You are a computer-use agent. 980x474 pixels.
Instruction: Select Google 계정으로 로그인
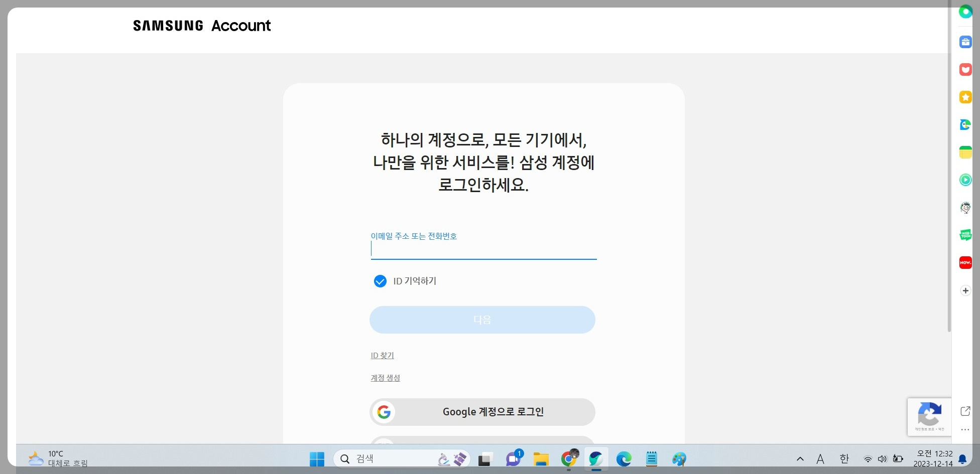pyautogui.click(x=482, y=412)
